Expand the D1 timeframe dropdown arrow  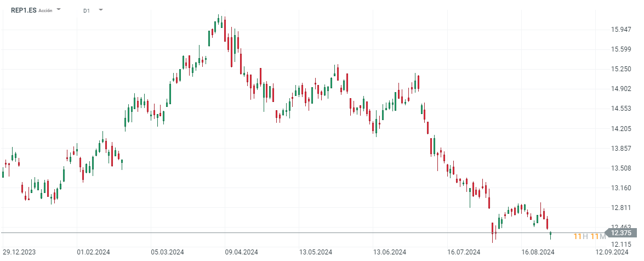[100, 10]
